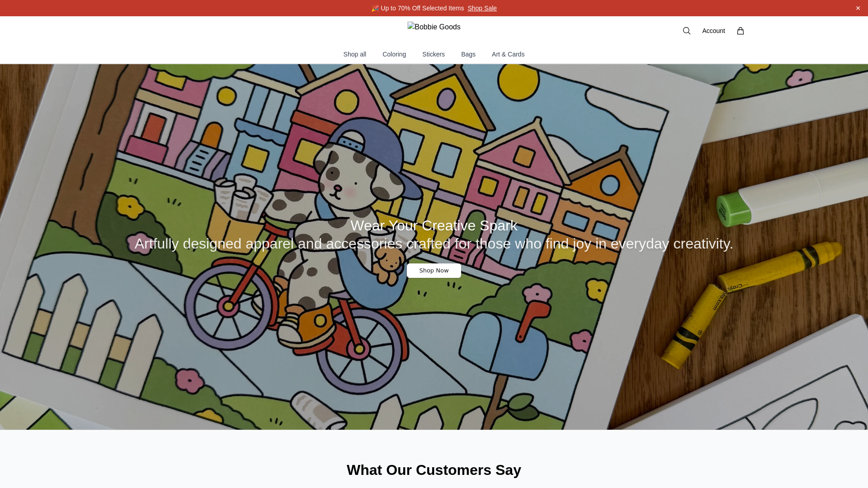868x488 pixels.
Task: Click the What Our Customers Say heading
Action: pyautogui.click(x=434, y=470)
